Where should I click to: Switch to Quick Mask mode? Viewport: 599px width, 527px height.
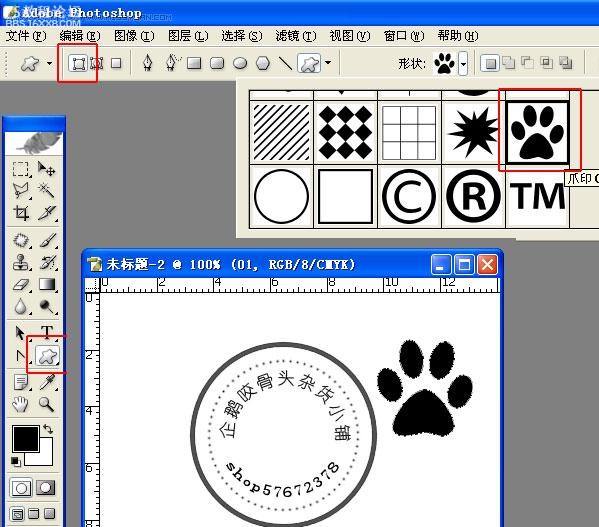pyautogui.click(x=45, y=488)
